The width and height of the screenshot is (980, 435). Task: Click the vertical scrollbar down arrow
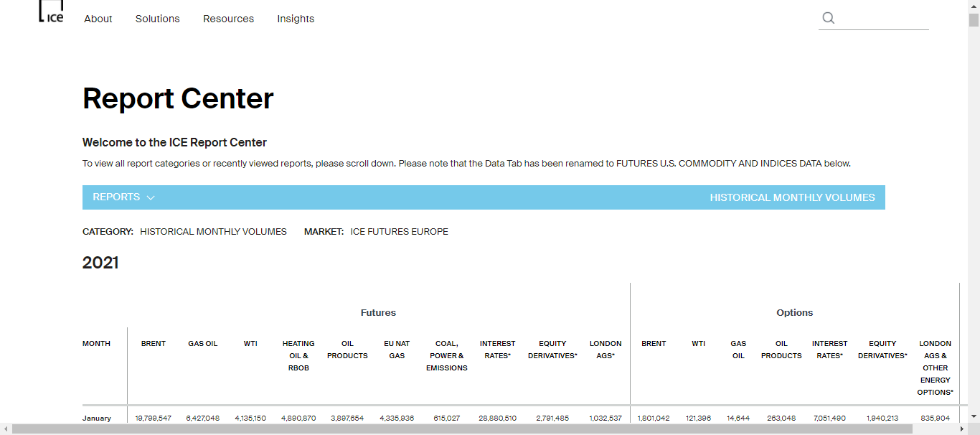(974, 416)
